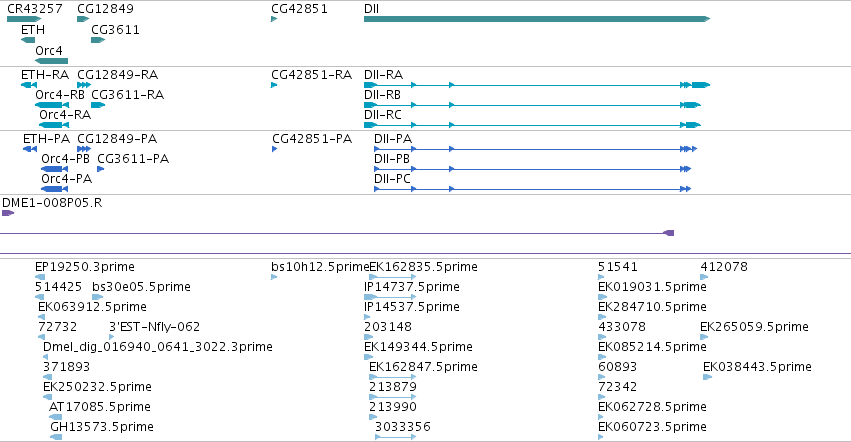Select the CG12849-RA transcript label
This screenshot has height=442, width=851.
[118, 74]
